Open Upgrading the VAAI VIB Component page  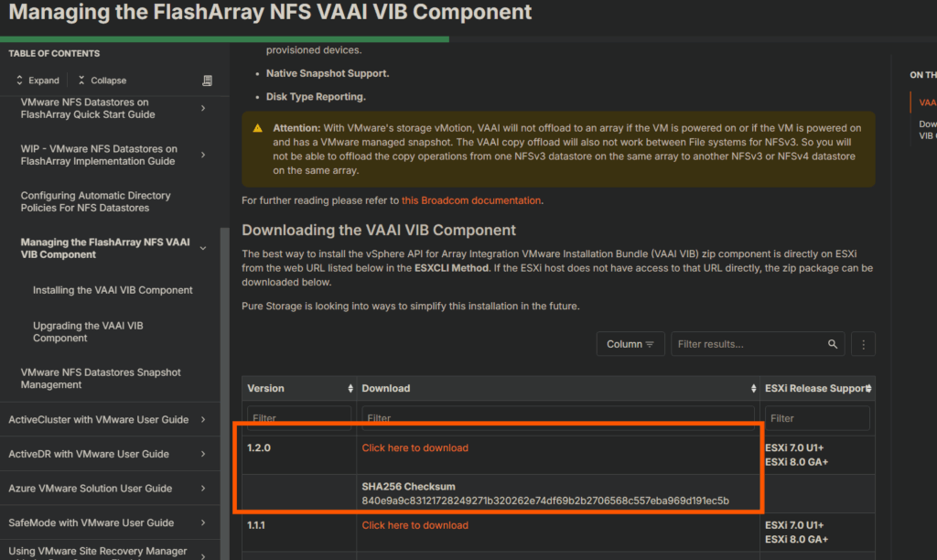pyautogui.click(x=88, y=331)
